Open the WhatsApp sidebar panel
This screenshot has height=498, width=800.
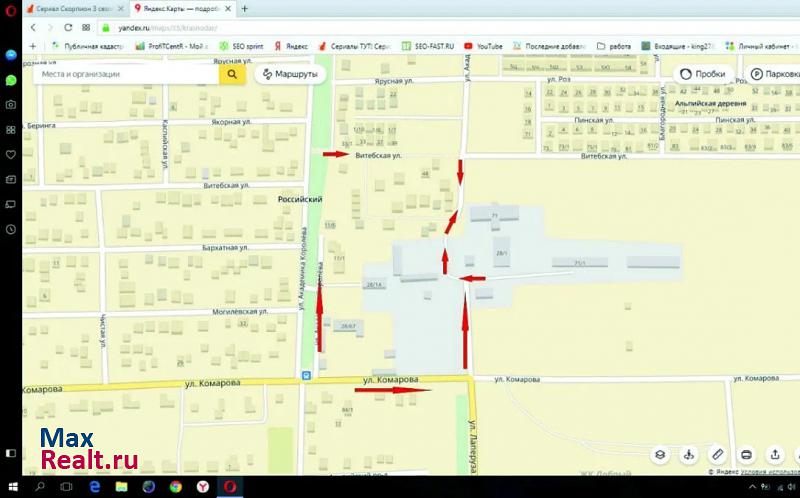pyautogui.click(x=11, y=79)
